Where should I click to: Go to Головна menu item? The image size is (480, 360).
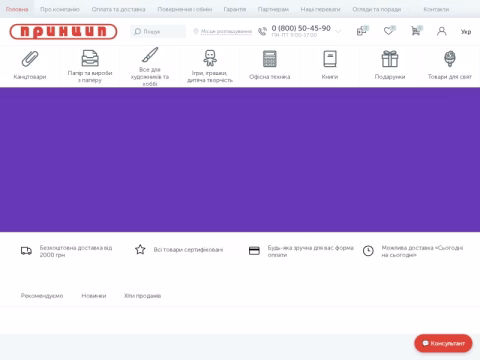[x=17, y=9]
